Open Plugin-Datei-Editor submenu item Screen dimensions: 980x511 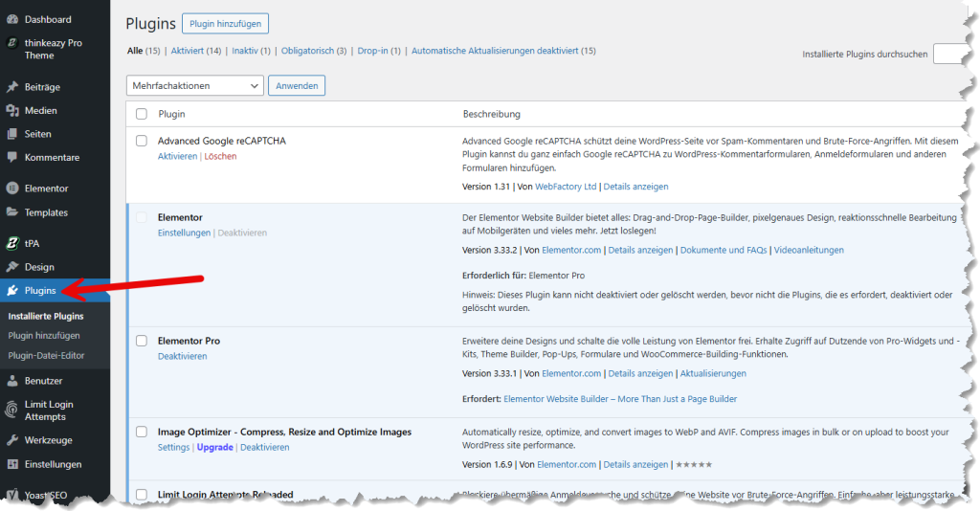pyautogui.click(x=46, y=355)
